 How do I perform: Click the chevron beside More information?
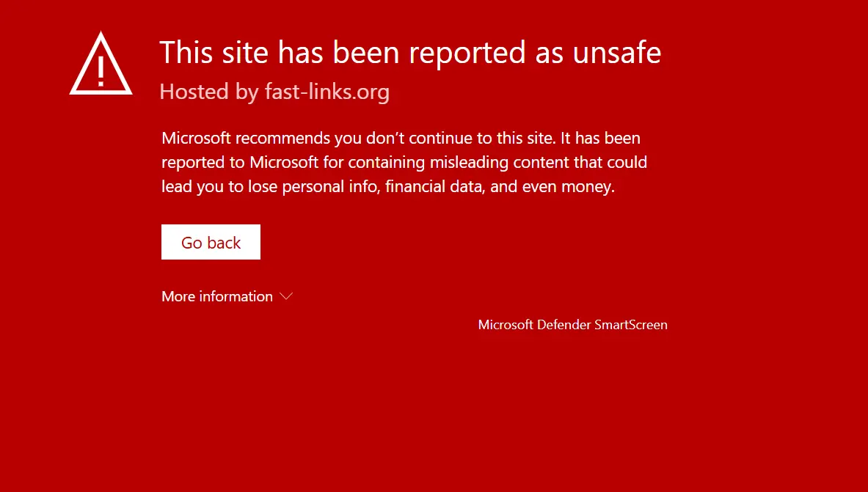[285, 297]
